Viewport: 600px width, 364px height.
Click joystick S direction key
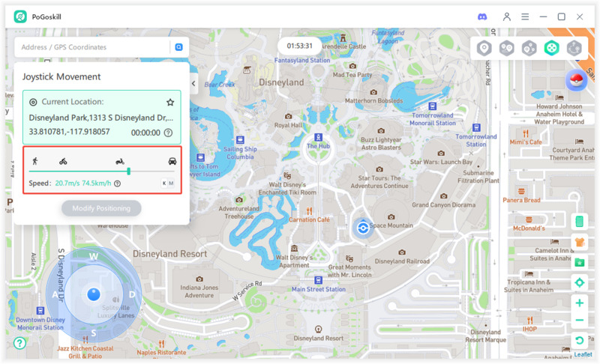pos(93,333)
